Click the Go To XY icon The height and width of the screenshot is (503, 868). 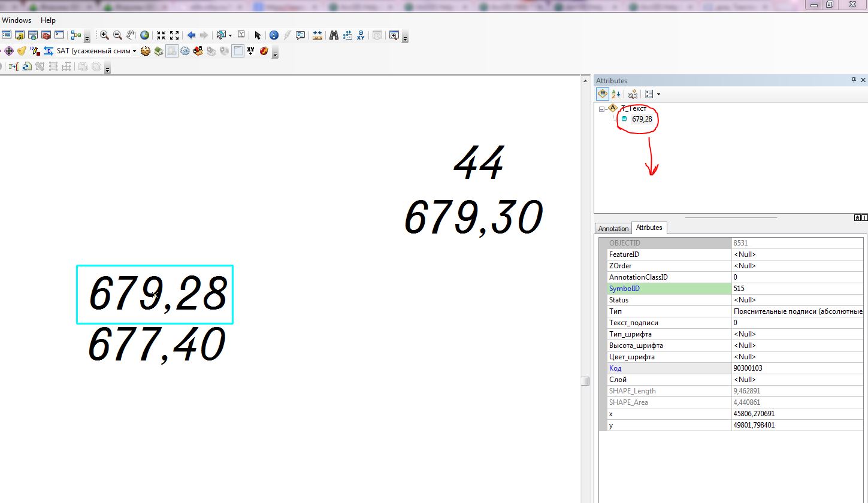361,35
